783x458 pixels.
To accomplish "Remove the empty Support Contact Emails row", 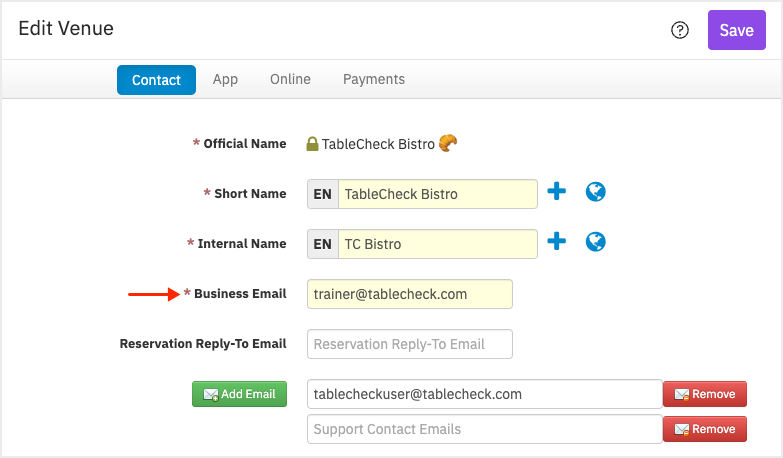I will [x=705, y=429].
